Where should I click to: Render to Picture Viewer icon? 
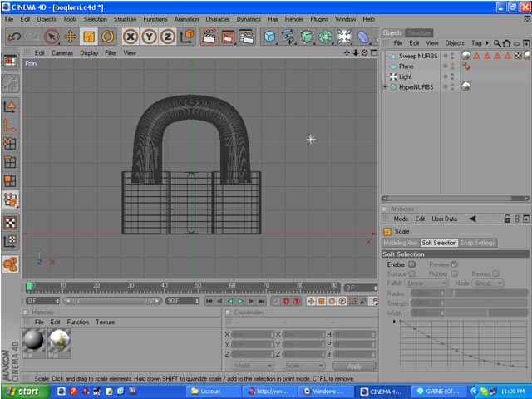click(228, 37)
